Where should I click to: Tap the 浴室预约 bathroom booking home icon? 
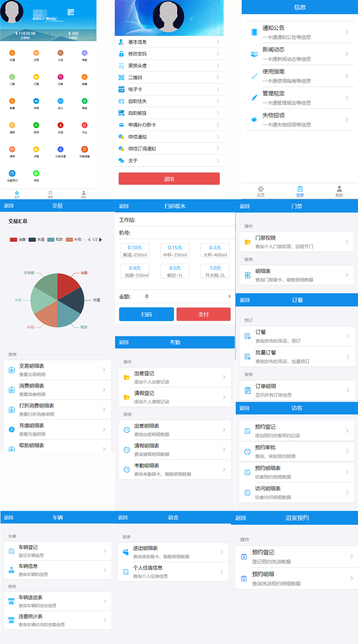tap(12, 173)
